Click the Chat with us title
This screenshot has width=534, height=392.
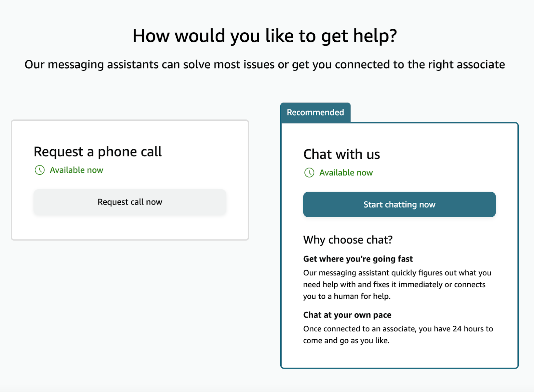[x=341, y=154]
